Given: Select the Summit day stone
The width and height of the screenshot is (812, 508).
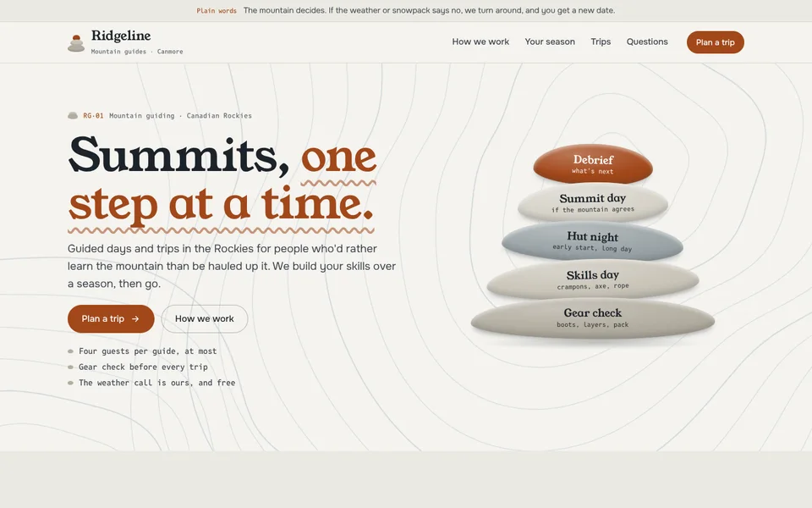Looking at the screenshot, I should point(593,203).
